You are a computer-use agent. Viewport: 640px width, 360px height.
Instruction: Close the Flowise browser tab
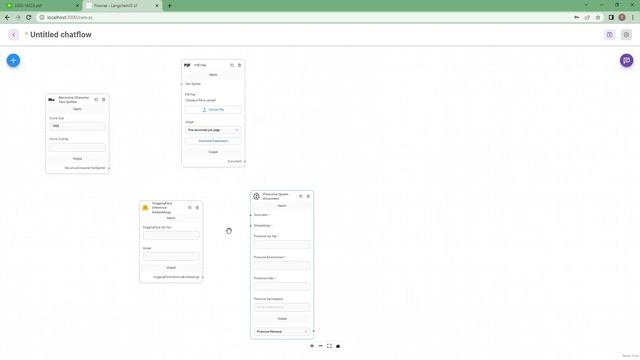157,6
